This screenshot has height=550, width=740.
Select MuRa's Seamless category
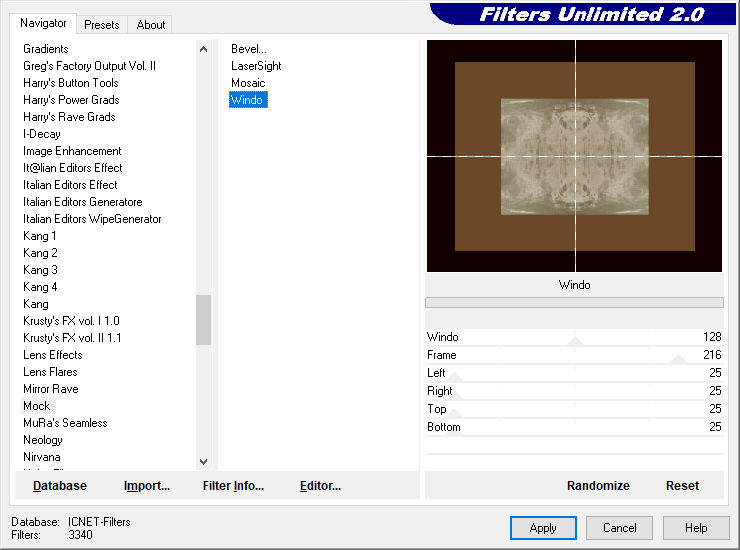(65, 423)
